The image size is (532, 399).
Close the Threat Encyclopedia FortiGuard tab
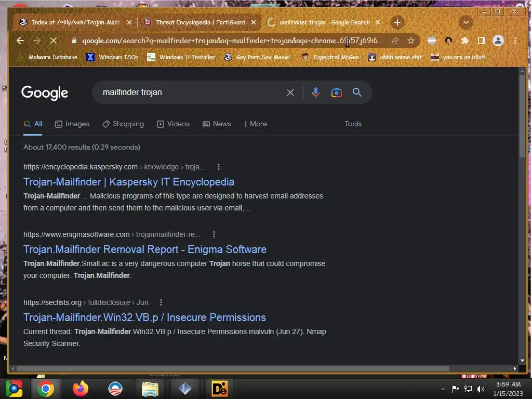[254, 22]
